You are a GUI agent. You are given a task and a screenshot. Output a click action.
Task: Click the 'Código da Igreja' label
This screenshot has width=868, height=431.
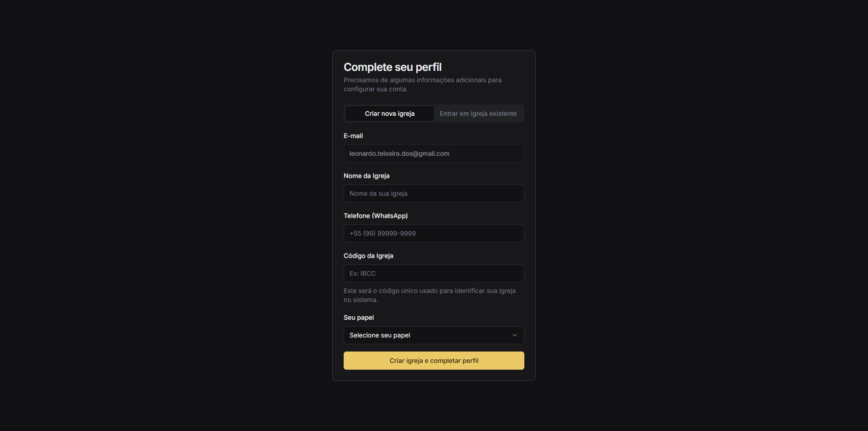coord(368,256)
